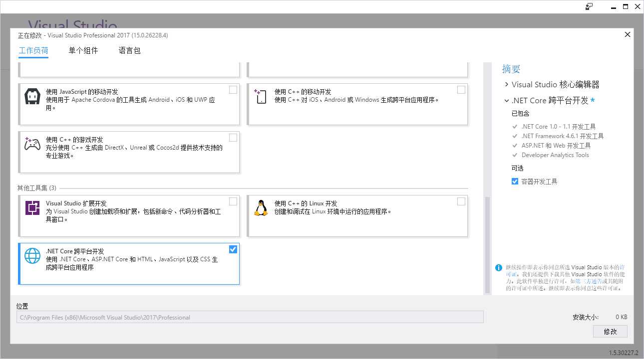Click the C++ game development controller icon

[32, 144]
